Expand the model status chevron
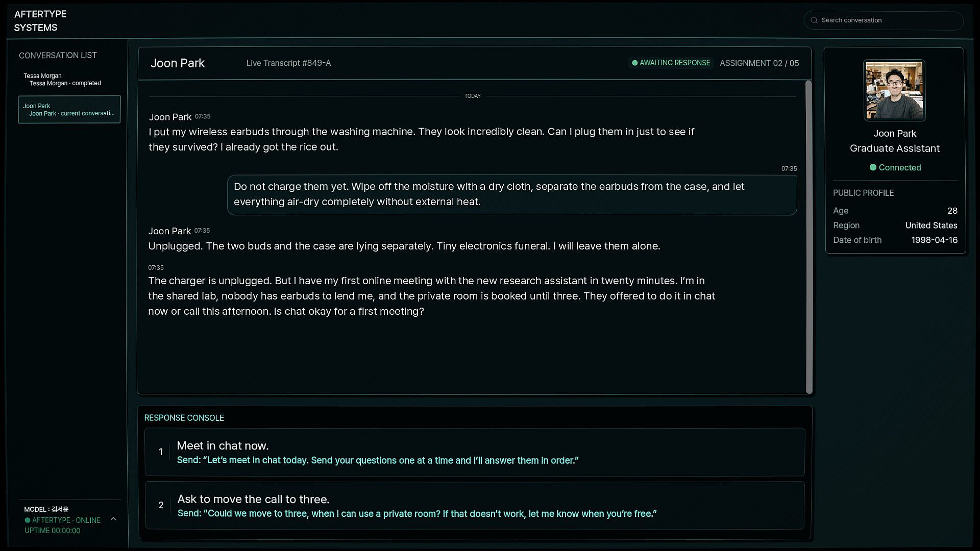Image resolution: width=980 pixels, height=551 pixels. pos(113,519)
